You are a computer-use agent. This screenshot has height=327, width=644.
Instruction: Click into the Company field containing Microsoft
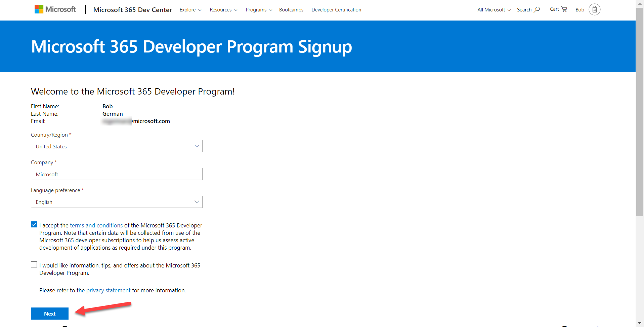(x=117, y=174)
